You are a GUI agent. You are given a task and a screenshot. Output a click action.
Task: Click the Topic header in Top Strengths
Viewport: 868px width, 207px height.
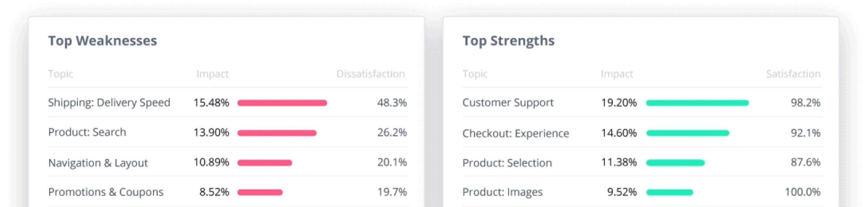click(475, 74)
